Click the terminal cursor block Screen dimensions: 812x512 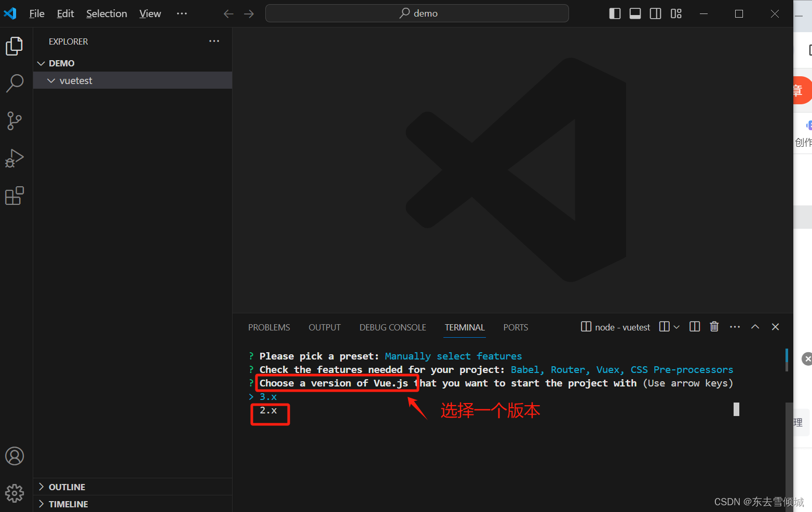(x=736, y=409)
